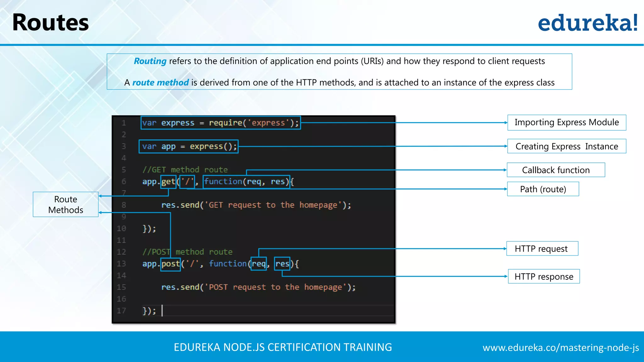Click the //POST method route comment

[x=187, y=252]
